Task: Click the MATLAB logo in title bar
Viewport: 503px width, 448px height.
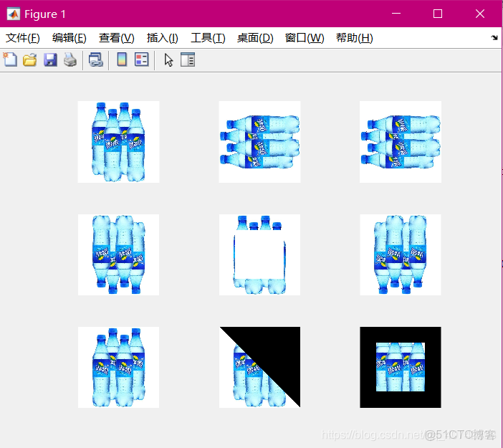Action: [x=13, y=14]
